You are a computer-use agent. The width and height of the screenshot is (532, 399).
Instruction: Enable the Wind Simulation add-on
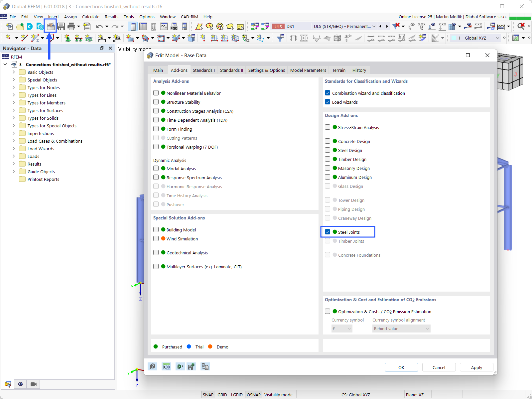click(x=156, y=238)
